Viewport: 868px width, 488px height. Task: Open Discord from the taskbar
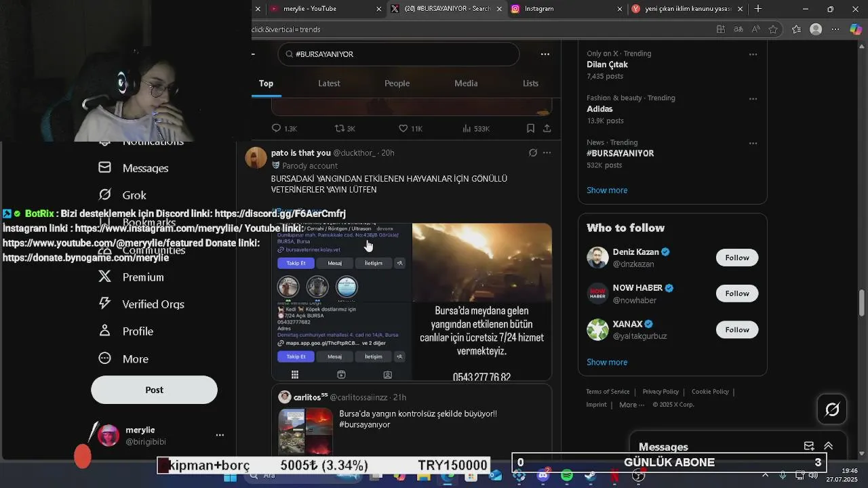542,476
